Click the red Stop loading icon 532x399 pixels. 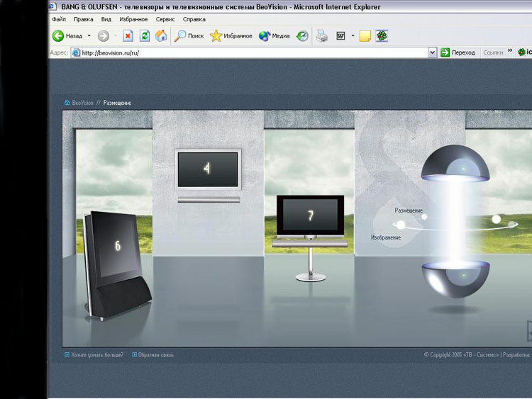pyautogui.click(x=128, y=35)
